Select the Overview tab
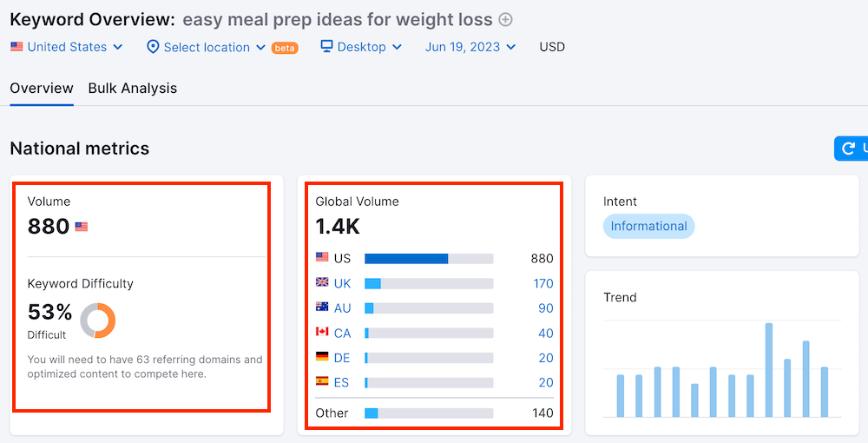Screen dimensions: 868x443 click(x=42, y=88)
